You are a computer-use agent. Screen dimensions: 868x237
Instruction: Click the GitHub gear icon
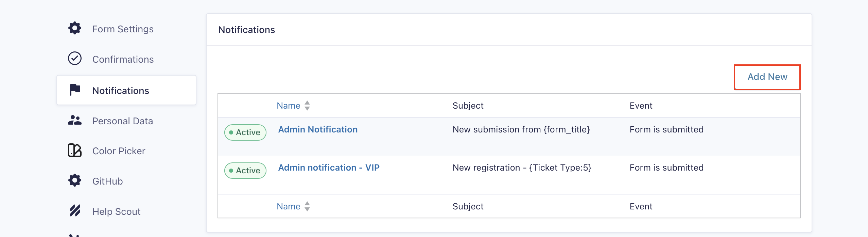(74, 180)
